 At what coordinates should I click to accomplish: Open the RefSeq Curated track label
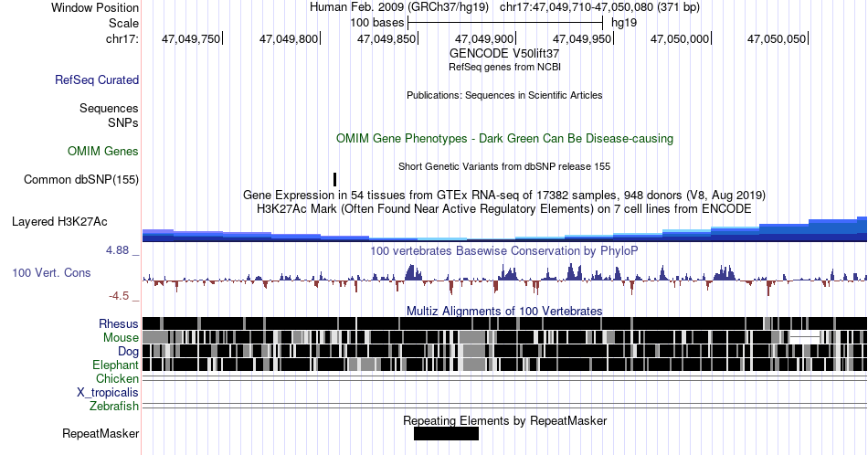[x=96, y=79]
